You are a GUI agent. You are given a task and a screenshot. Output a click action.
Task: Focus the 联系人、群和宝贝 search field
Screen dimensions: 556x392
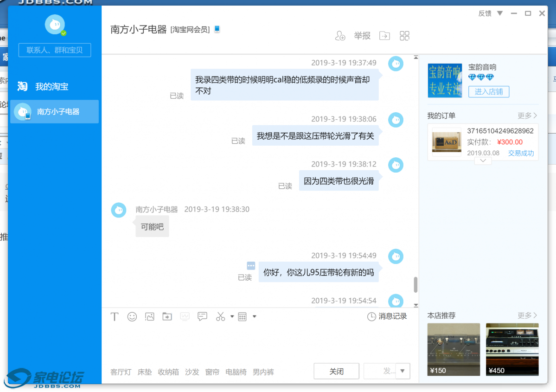pyautogui.click(x=55, y=50)
